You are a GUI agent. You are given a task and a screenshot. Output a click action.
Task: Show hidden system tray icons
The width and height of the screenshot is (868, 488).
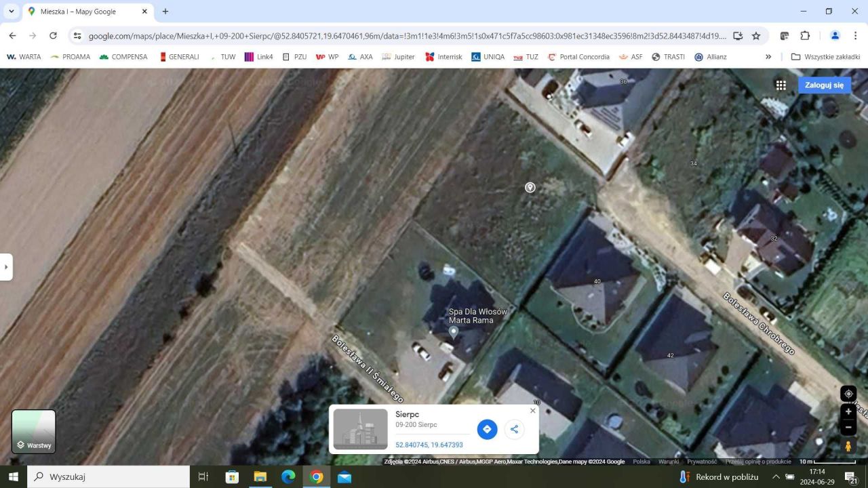(x=776, y=476)
